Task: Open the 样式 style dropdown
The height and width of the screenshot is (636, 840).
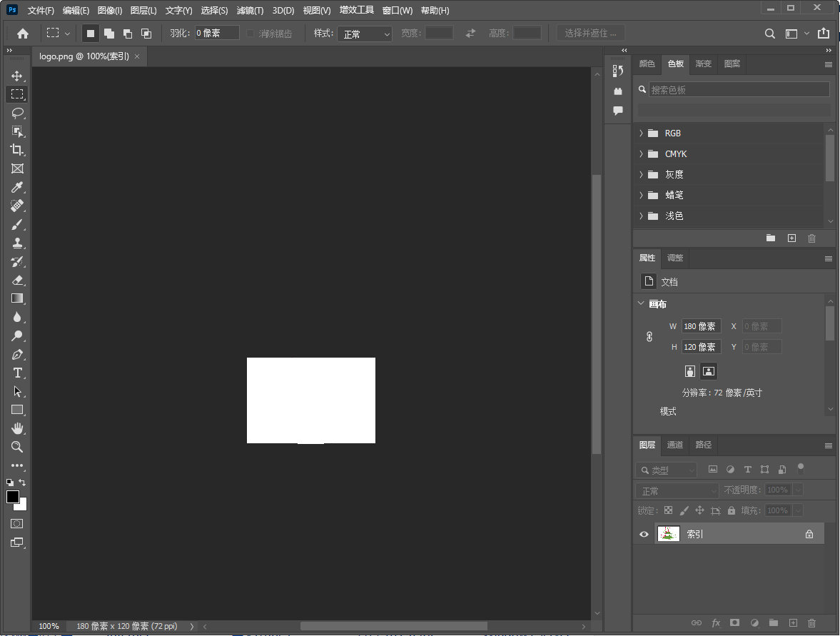Action: [x=365, y=34]
